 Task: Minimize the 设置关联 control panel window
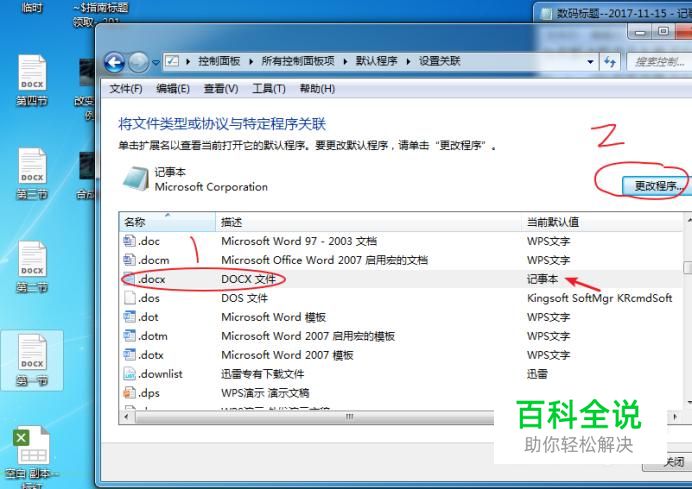tap(640, 32)
